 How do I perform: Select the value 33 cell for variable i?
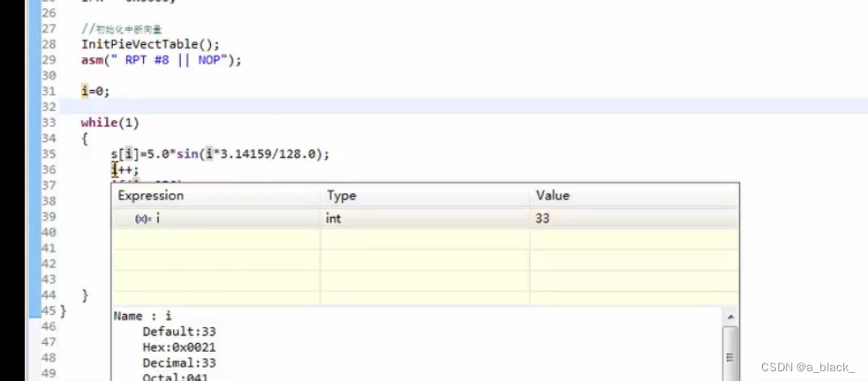(x=634, y=219)
